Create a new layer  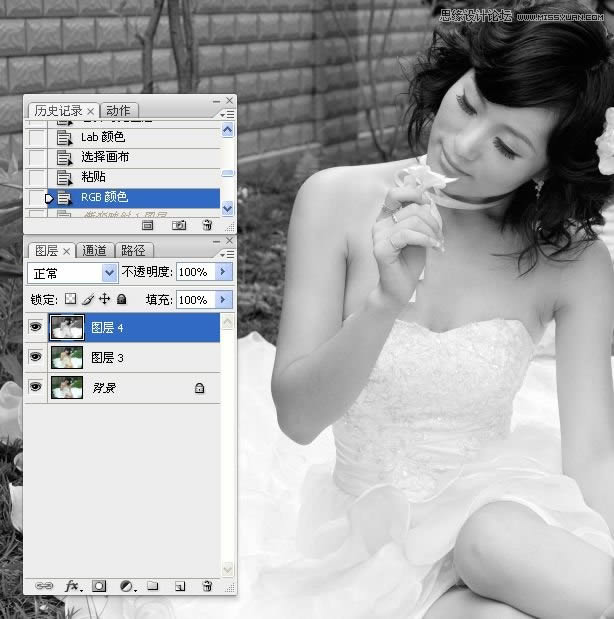coord(180,586)
